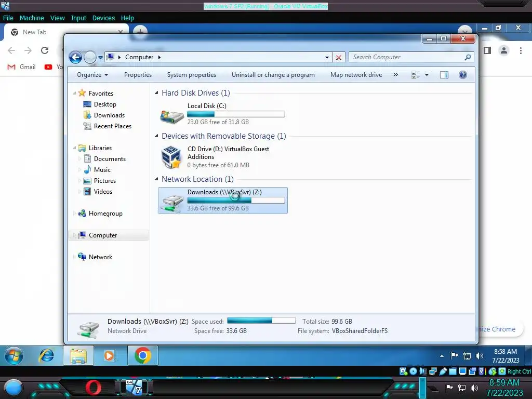This screenshot has width=532, height=399.
Task: Select Recent Places under Favorites
Action: coord(112,126)
